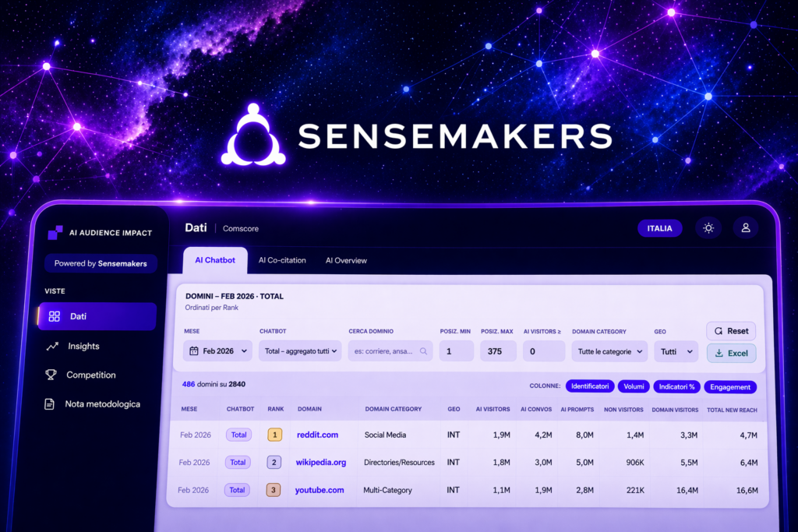Switch to the AI Co-citation tab

click(282, 260)
